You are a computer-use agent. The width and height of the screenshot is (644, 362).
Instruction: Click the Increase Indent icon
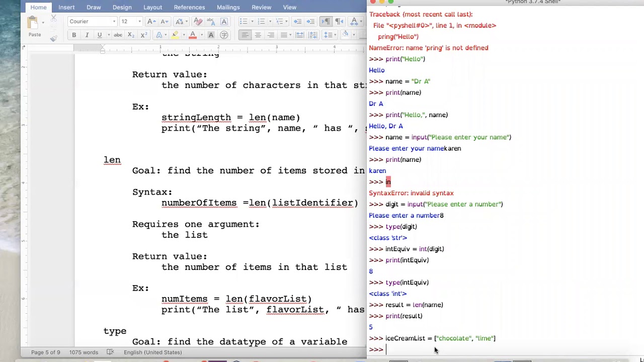(310, 21)
